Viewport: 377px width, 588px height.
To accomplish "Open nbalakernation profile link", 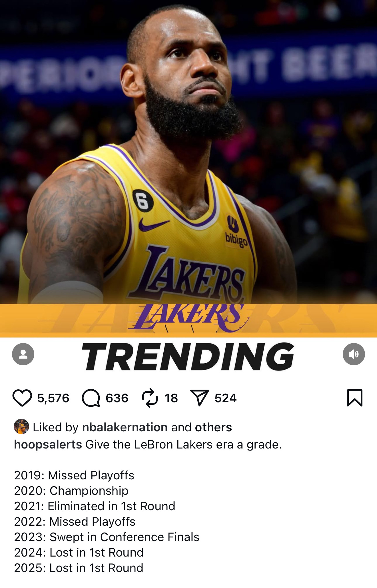I will coord(125,427).
